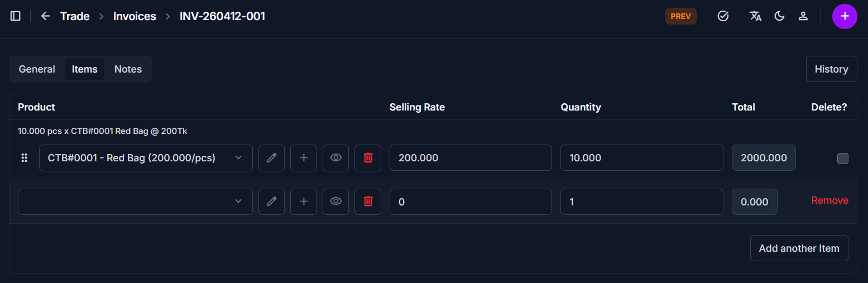Click the red trash icon on Red Bag row
The image size is (868, 283).
coord(368,158)
